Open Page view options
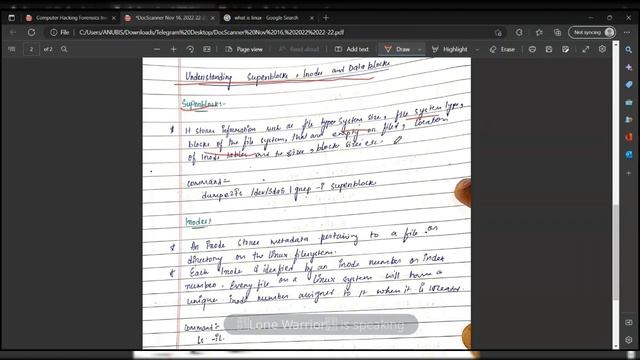 point(244,49)
